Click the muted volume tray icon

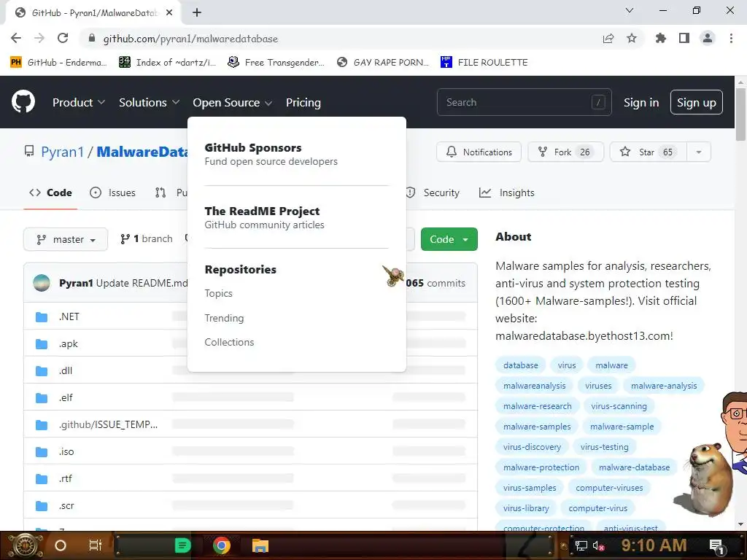click(598, 545)
